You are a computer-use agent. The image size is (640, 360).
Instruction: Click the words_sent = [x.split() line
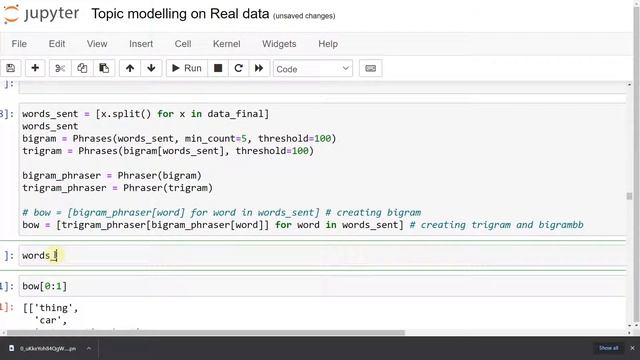[x=146, y=114]
